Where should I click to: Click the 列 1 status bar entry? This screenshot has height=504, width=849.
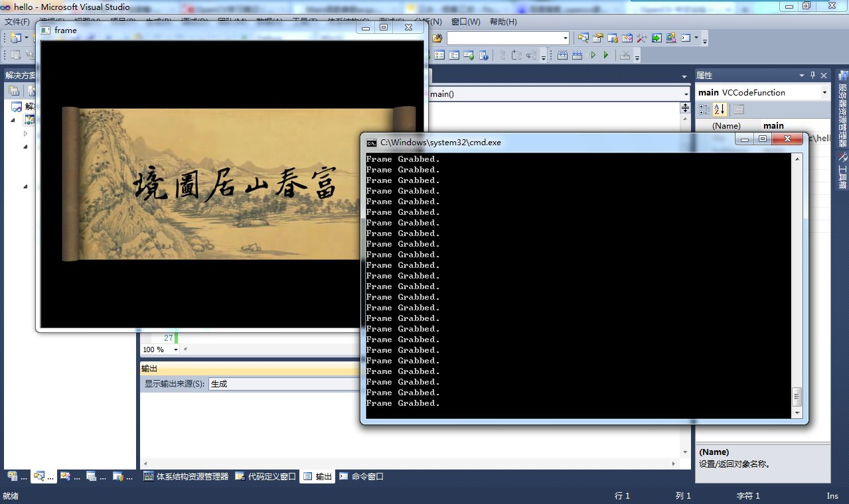(683, 495)
